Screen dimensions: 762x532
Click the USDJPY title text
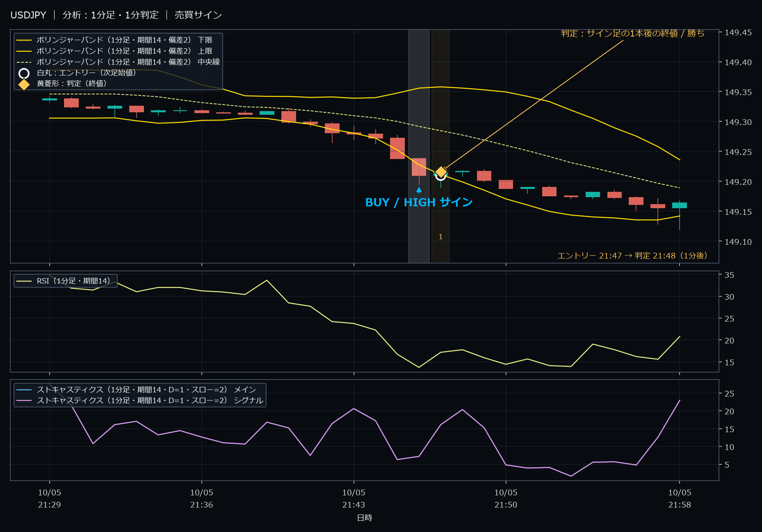[28, 15]
